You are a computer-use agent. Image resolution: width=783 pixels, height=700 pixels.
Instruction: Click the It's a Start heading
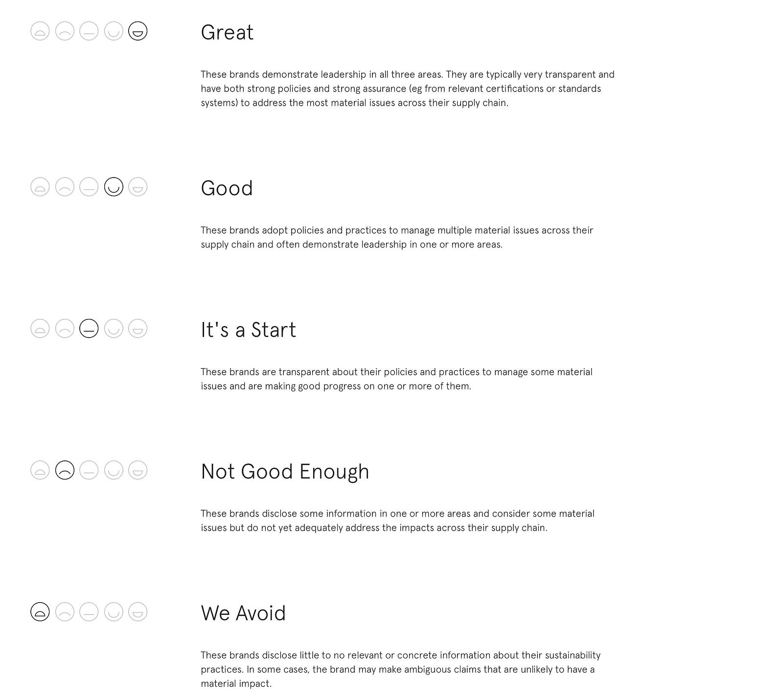click(248, 330)
